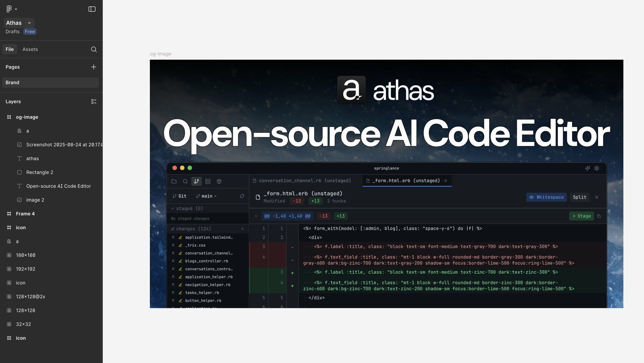The image size is (644, 363).
Task: Toggle the left sidebar panel in Figma
Action: [x=92, y=9]
